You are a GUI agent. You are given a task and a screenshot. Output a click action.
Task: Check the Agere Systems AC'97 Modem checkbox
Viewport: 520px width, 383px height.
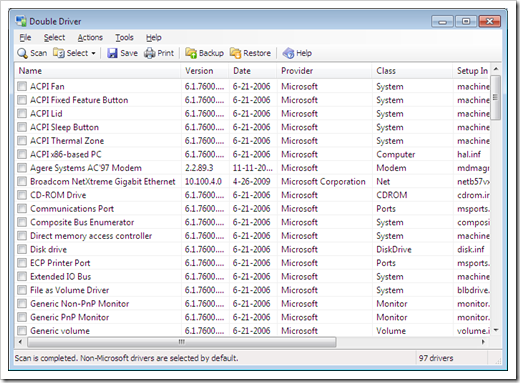click(x=22, y=168)
